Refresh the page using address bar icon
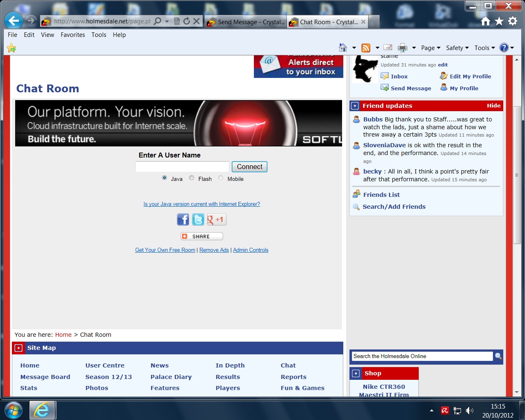Image resolution: width=525 pixels, height=420 pixels. pos(187,21)
